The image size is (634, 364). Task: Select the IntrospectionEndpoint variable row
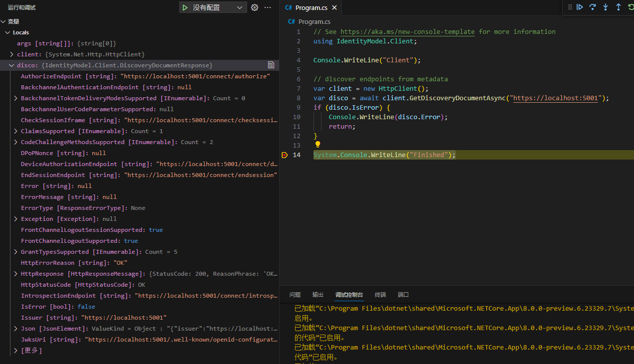click(x=139, y=296)
